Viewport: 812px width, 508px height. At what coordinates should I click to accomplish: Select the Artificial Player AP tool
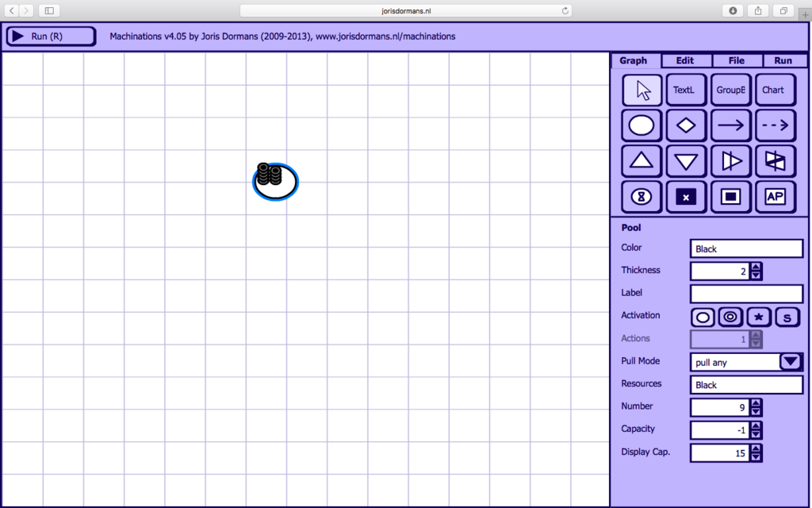tap(776, 197)
